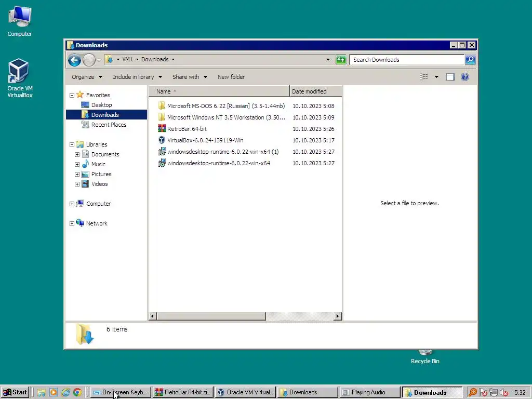The image size is (532, 399).
Task: Go back with the Back arrow
Action: pos(74,60)
